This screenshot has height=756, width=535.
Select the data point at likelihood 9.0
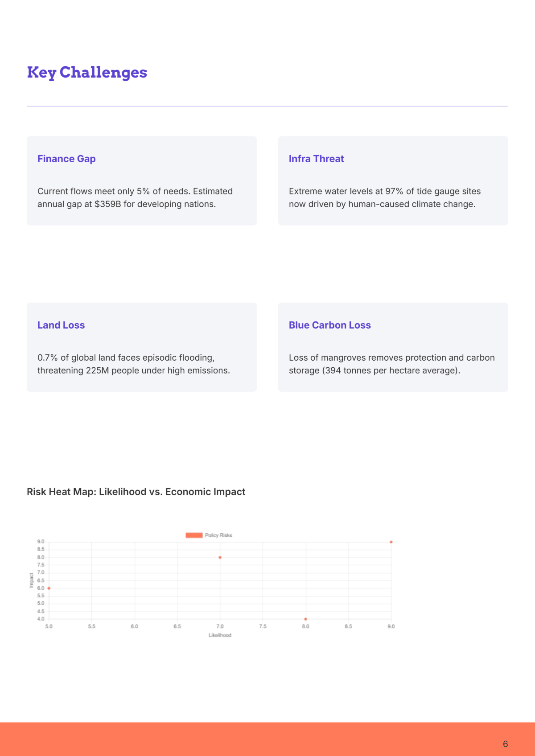click(391, 542)
